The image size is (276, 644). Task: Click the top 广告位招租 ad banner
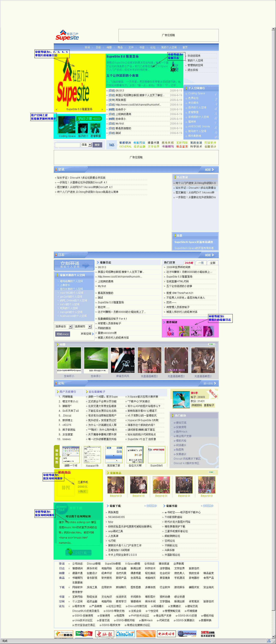click(x=168, y=35)
